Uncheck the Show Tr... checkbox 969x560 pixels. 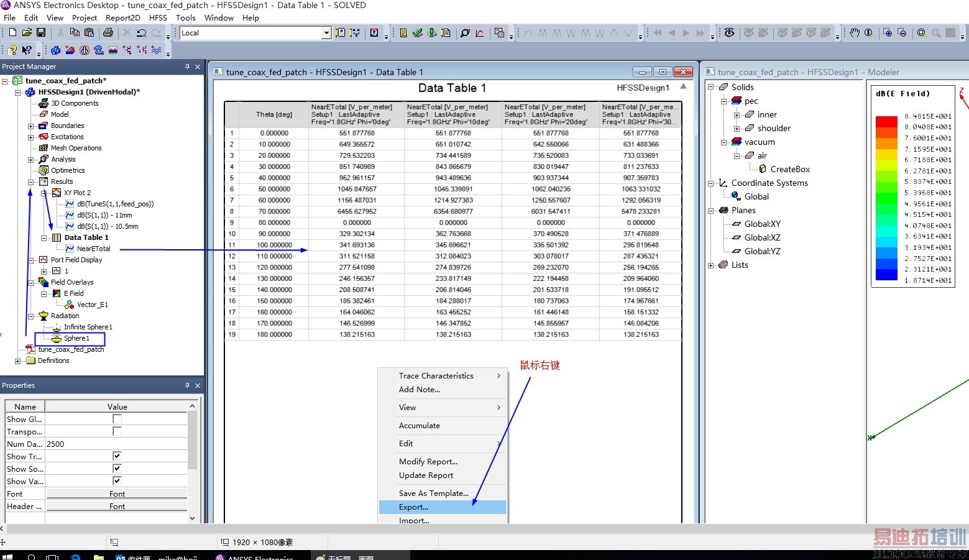(117, 456)
